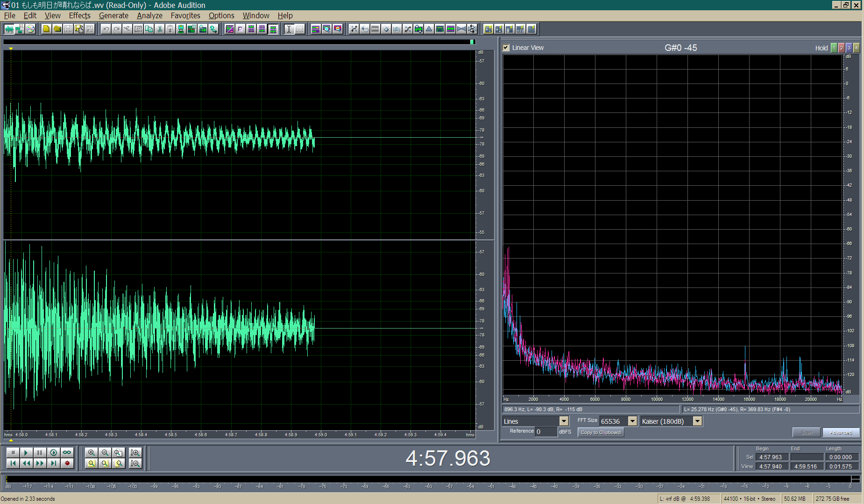Screen dimensions: 864x504
Task: Click the View End field 4:59.516
Action: pos(807,466)
